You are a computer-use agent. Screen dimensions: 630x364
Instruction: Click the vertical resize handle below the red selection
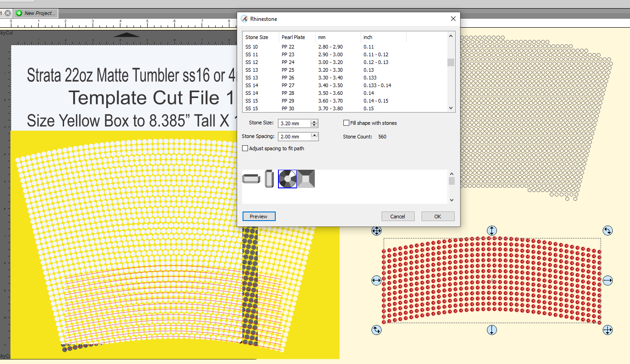tap(492, 330)
